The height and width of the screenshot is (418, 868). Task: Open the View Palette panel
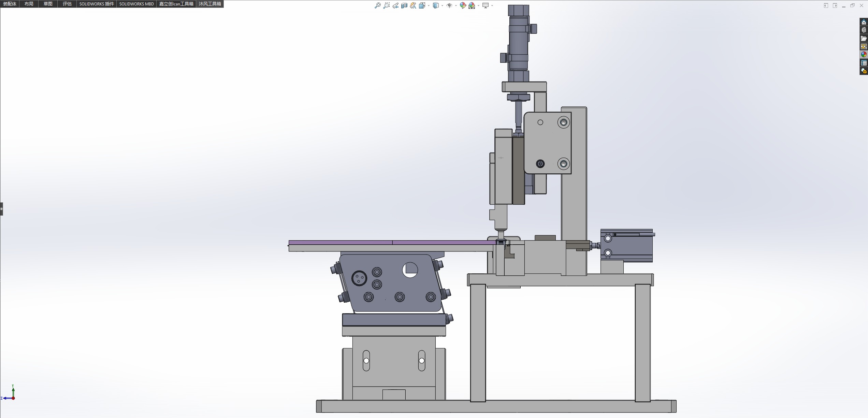(864, 47)
